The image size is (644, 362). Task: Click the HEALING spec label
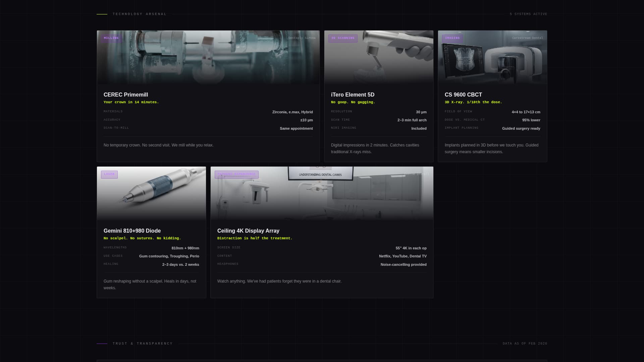pyautogui.click(x=111, y=264)
